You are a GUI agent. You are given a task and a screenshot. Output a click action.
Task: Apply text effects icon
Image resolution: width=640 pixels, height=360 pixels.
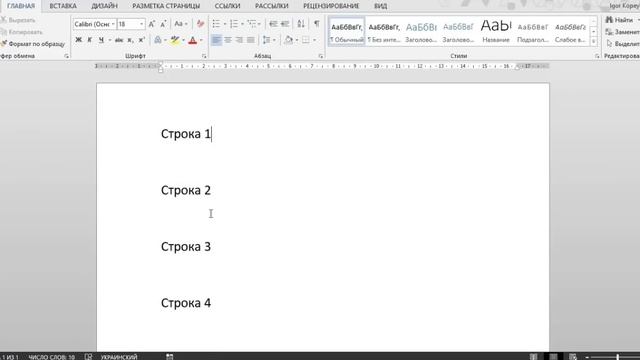[x=158, y=40]
